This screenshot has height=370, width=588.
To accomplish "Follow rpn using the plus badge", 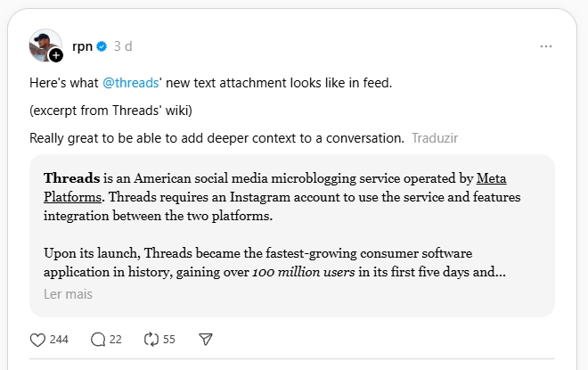I will (x=56, y=55).
